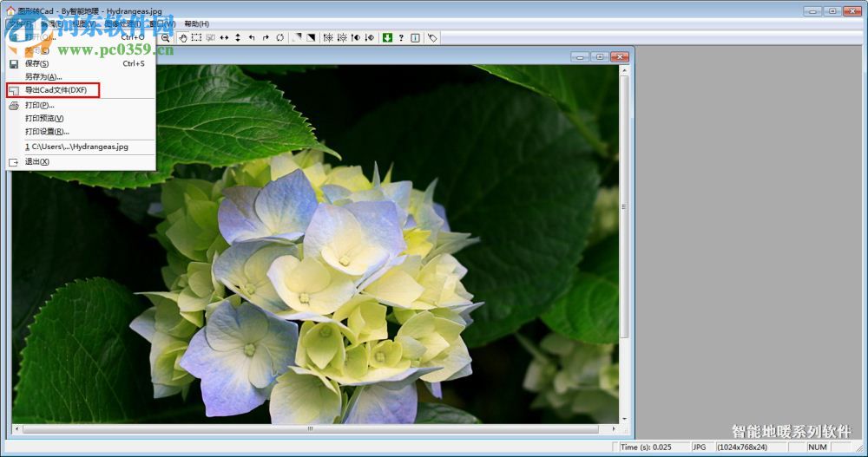Rotate image left using toolbar arrow
The width and height of the screenshot is (868, 457).
tap(252, 38)
